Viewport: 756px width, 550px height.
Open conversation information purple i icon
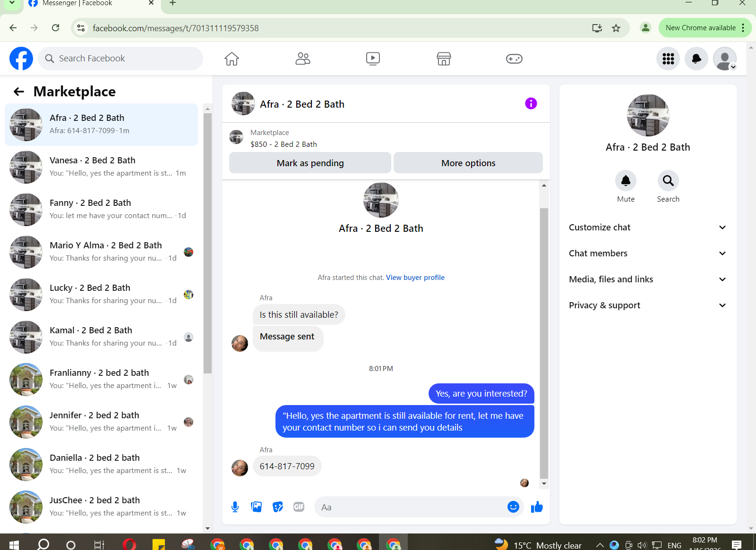pyautogui.click(x=531, y=103)
